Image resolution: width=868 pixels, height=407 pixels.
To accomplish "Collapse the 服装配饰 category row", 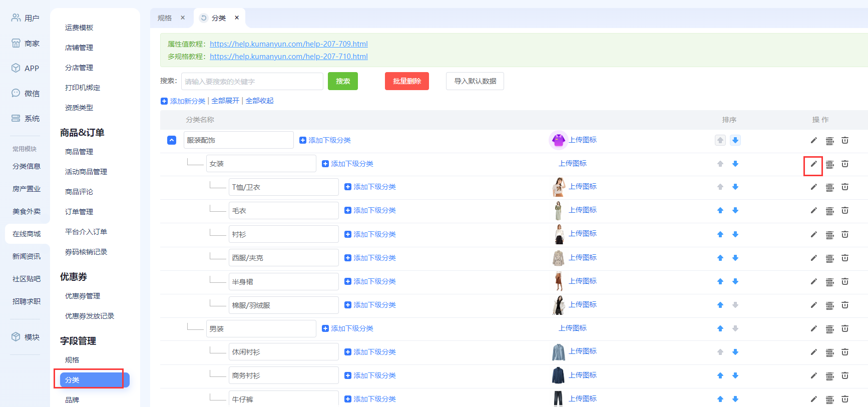I will [172, 140].
